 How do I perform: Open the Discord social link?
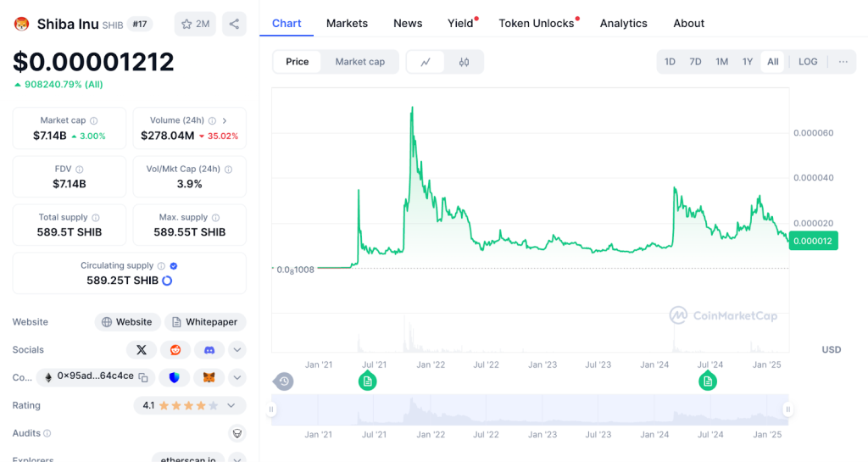coord(209,350)
